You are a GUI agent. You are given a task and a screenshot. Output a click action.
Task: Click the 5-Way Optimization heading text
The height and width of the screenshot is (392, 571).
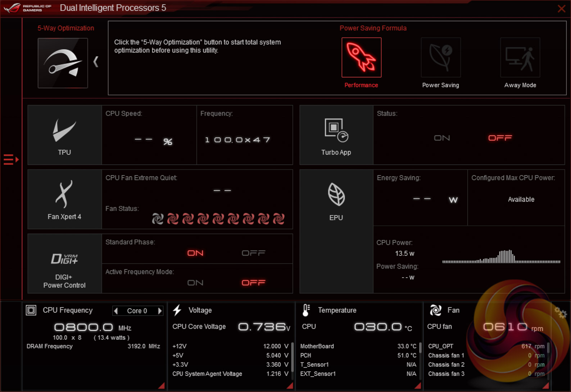(x=66, y=28)
